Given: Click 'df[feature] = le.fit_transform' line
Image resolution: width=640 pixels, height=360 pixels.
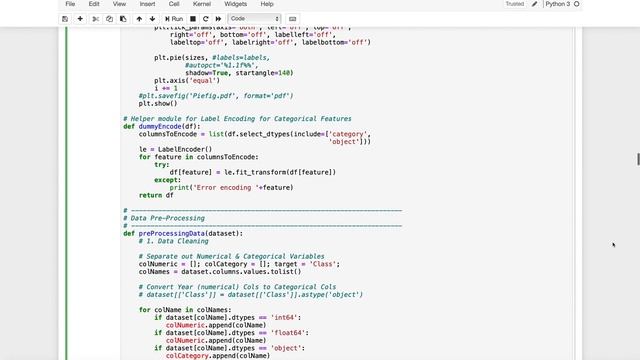Looking at the screenshot, I should tap(253, 172).
